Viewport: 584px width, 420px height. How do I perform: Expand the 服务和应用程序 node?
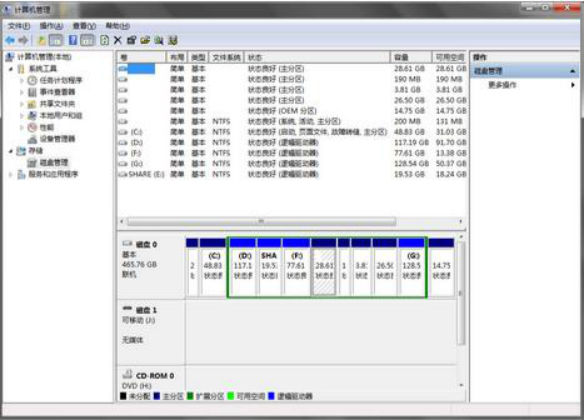11,174
